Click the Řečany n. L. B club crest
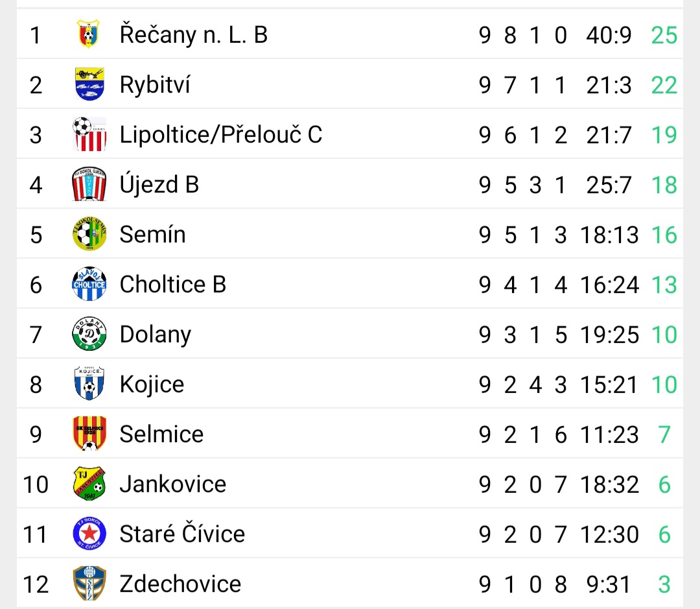Viewport: 700px width, 609px height. click(x=88, y=34)
